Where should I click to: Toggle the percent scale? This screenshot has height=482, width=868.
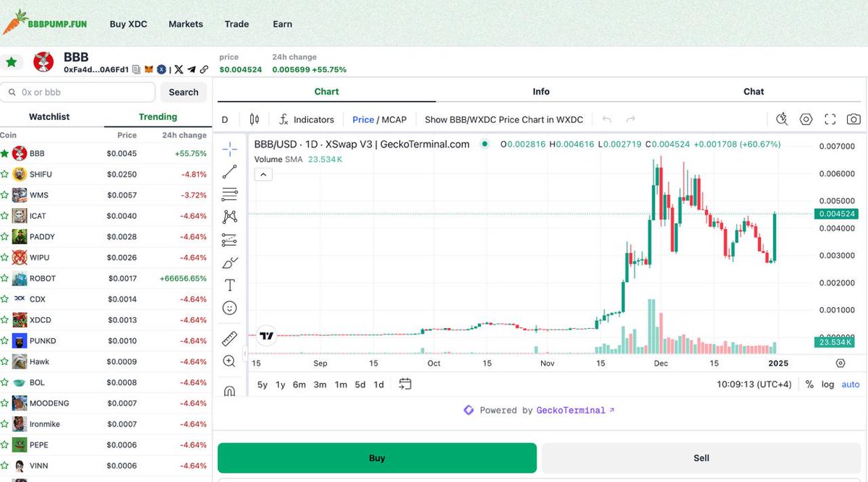click(x=809, y=384)
